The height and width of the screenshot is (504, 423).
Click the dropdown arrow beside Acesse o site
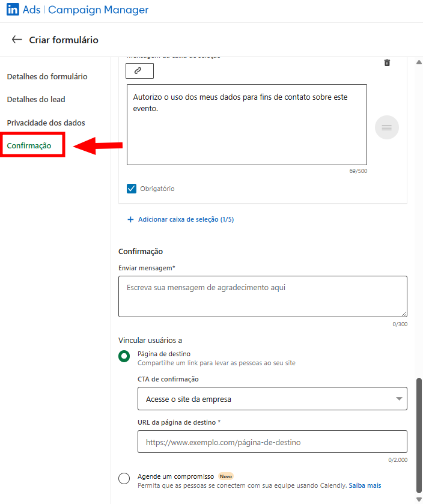(x=399, y=399)
